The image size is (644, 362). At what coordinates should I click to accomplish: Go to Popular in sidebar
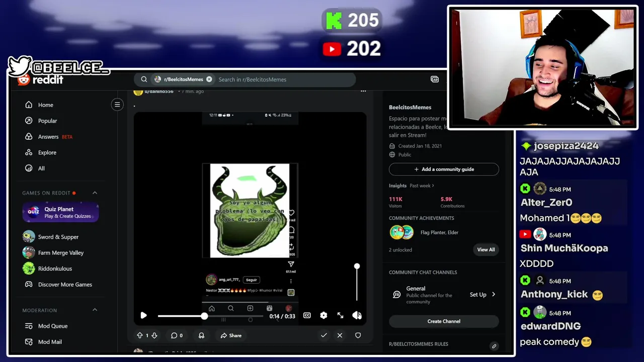41,121
